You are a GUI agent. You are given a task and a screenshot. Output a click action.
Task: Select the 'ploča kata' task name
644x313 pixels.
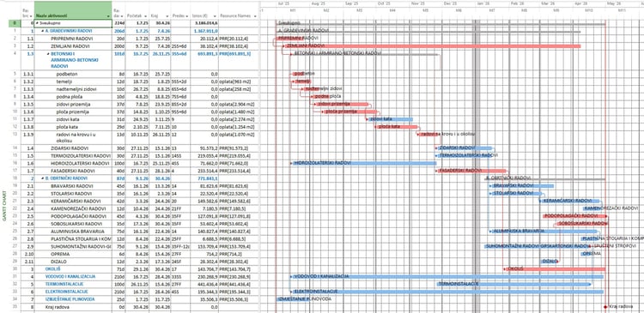coord(68,127)
